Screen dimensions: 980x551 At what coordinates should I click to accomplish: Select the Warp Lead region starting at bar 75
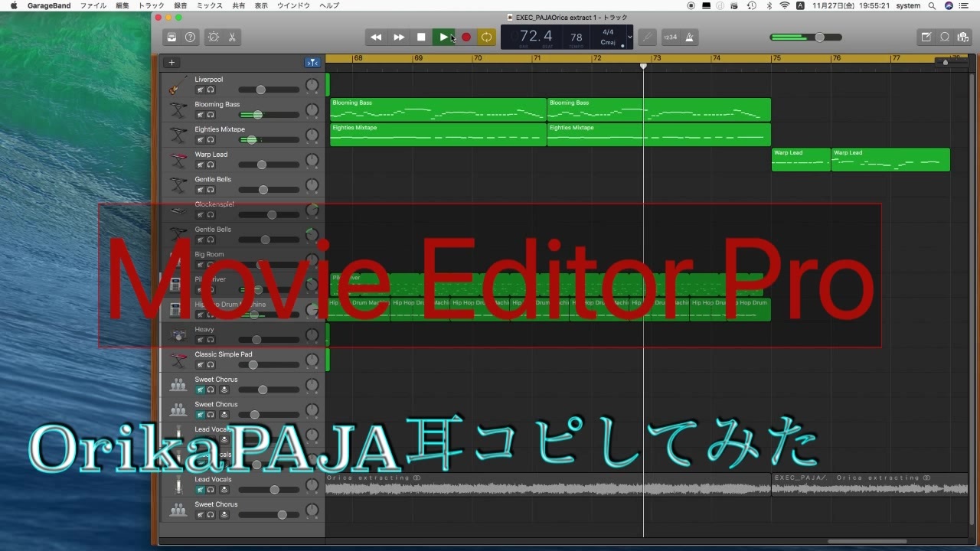pyautogui.click(x=801, y=159)
